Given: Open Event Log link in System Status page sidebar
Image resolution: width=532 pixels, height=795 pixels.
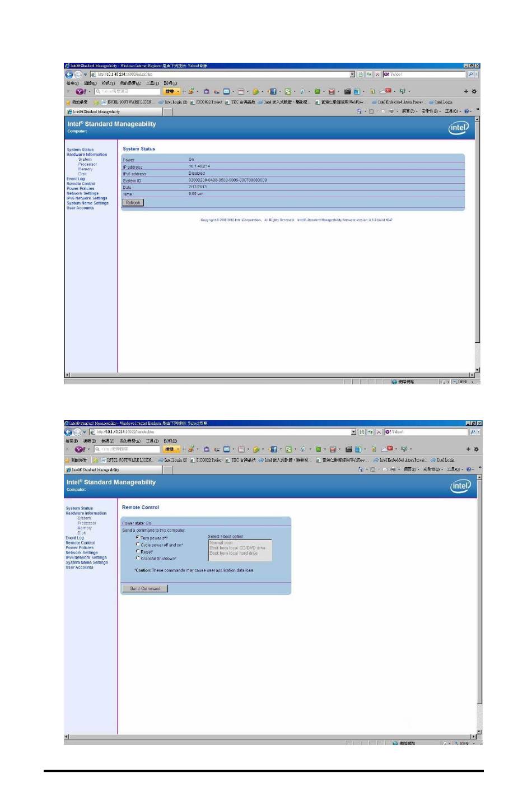Looking at the screenshot, I should coord(76,179).
